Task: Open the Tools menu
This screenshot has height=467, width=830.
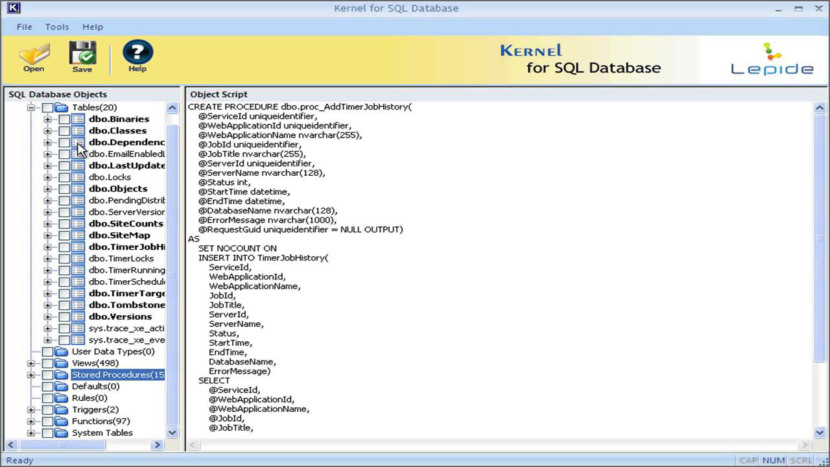Action: tap(57, 27)
